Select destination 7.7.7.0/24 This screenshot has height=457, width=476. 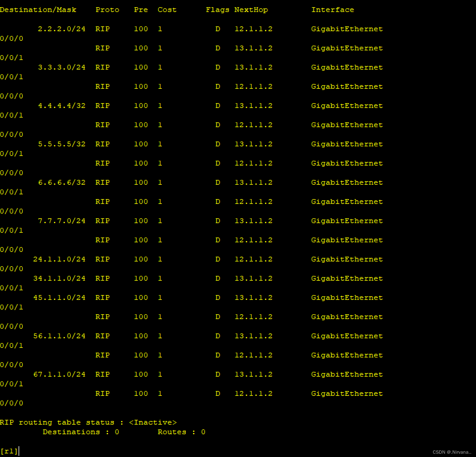(62, 221)
